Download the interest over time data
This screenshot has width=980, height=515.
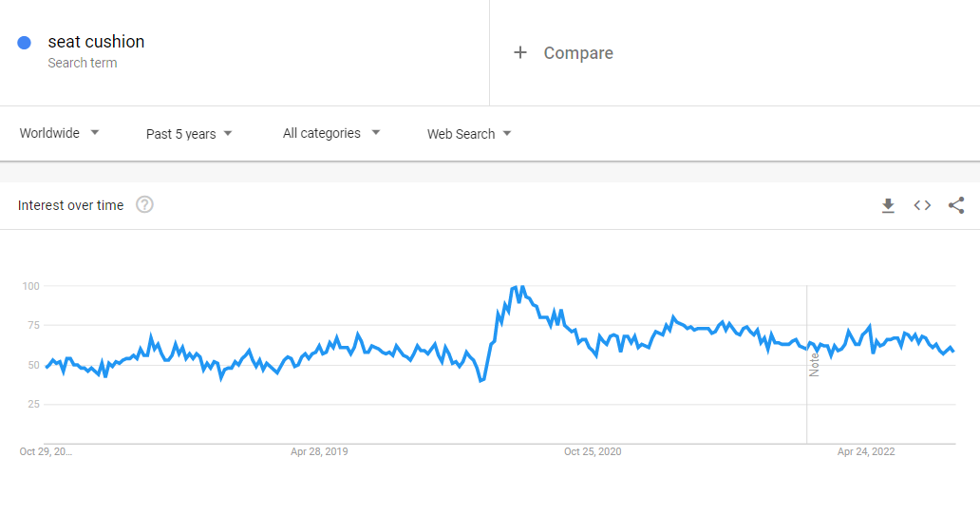(x=888, y=205)
